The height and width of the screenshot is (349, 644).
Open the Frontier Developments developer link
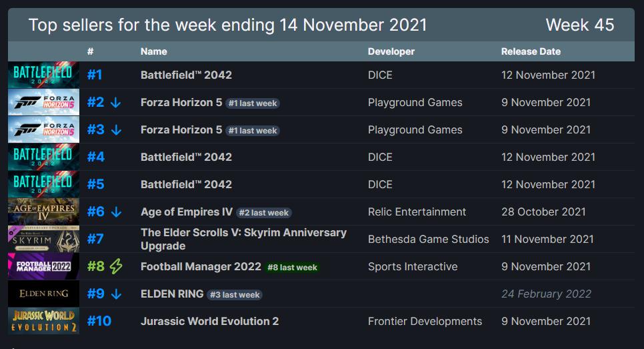(x=425, y=321)
